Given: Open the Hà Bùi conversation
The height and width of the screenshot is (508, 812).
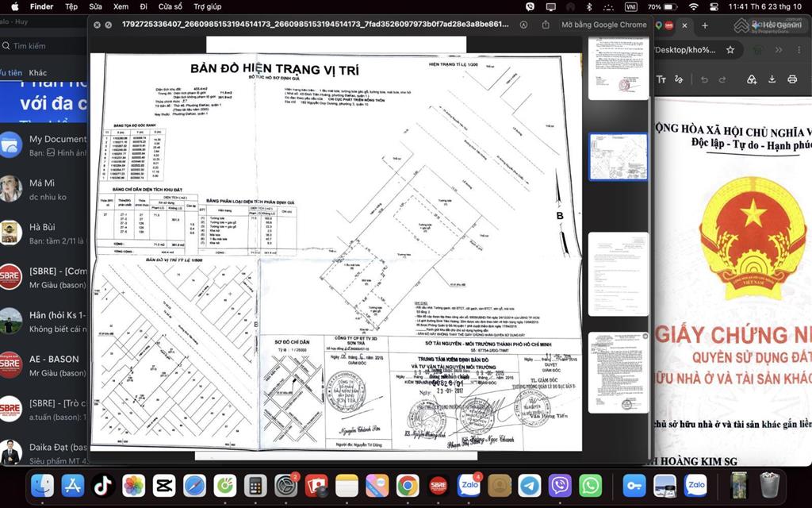Looking at the screenshot, I should click(44, 233).
